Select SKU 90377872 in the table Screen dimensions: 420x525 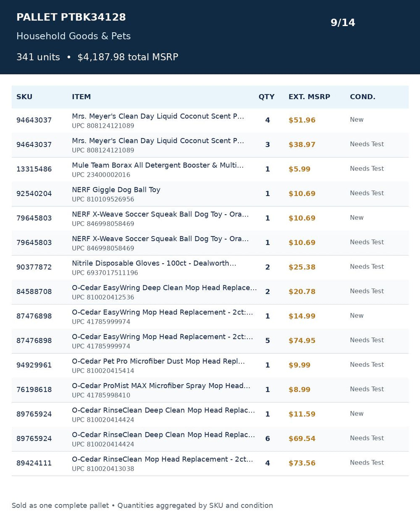pyautogui.click(x=34, y=267)
